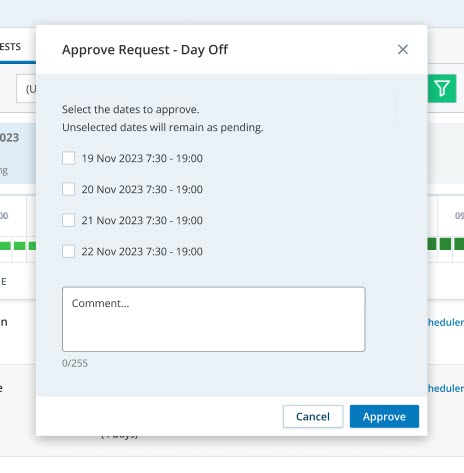Select the highlighted 2023 date cell
Viewport: 464px width, 473px height.
(x=18, y=153)
